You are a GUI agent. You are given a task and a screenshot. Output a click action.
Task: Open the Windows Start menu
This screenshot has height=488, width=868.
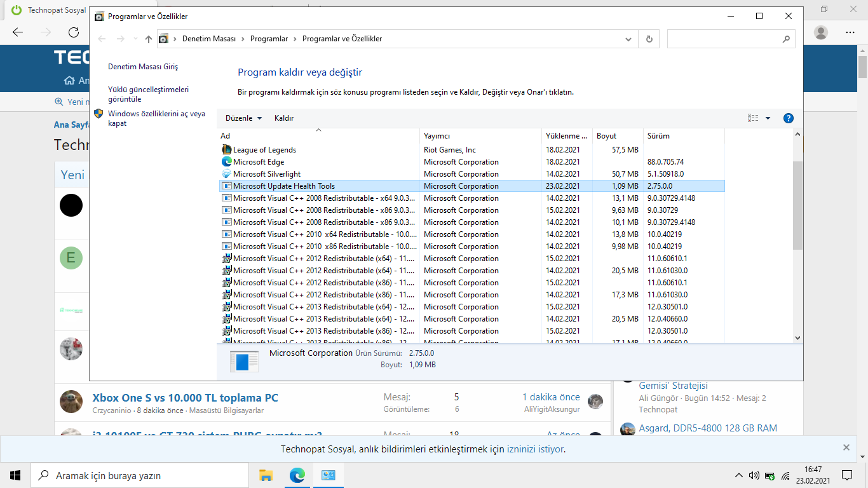pyautogui.click(x=15, y=475)
